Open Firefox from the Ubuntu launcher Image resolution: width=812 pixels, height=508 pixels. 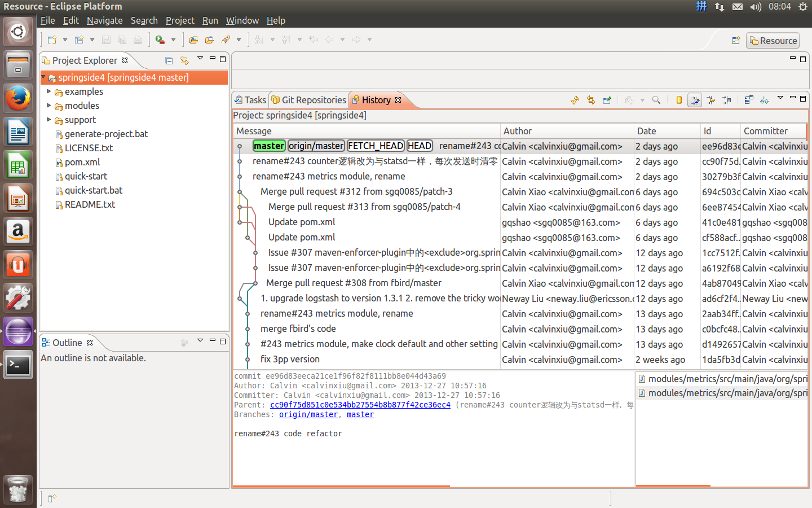18,99
